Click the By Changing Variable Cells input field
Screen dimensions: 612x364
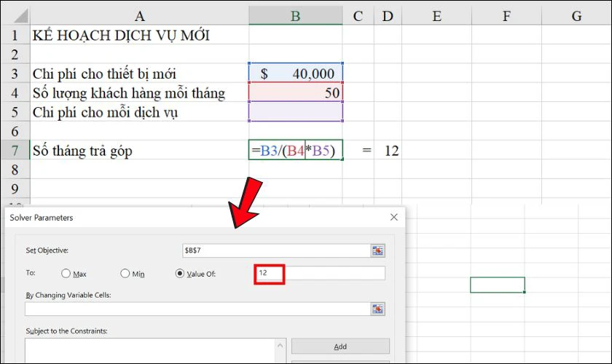pyautogui.click(x=198, y=309)
